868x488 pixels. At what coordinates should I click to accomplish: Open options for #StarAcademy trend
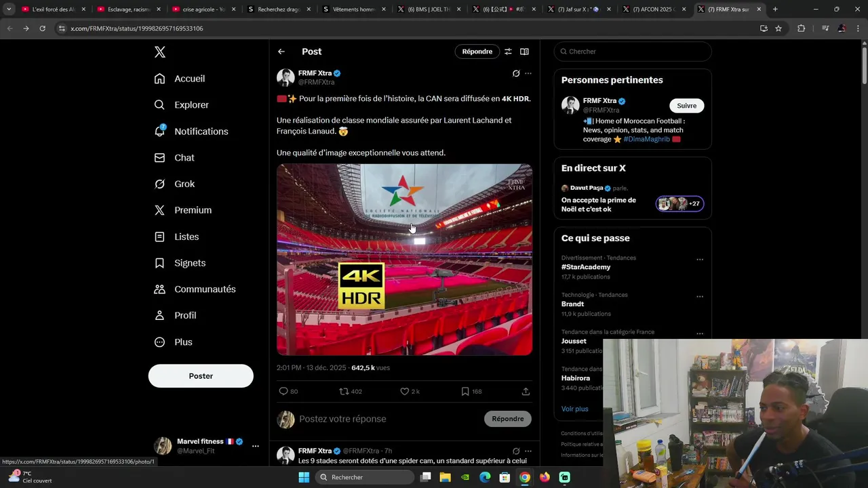(x=700, y=260)
